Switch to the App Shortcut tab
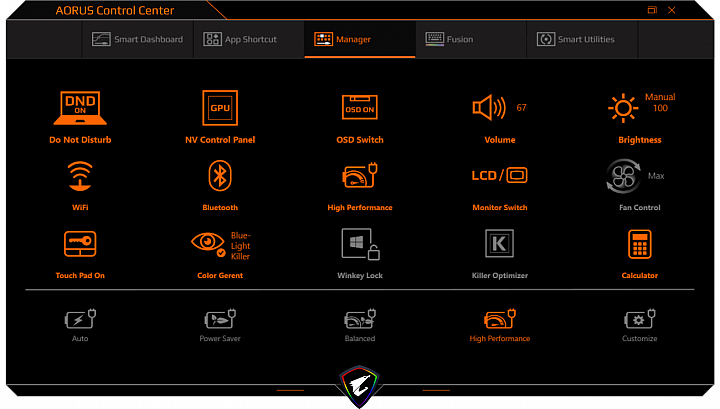720x409 pixels. tap(249, 39)
